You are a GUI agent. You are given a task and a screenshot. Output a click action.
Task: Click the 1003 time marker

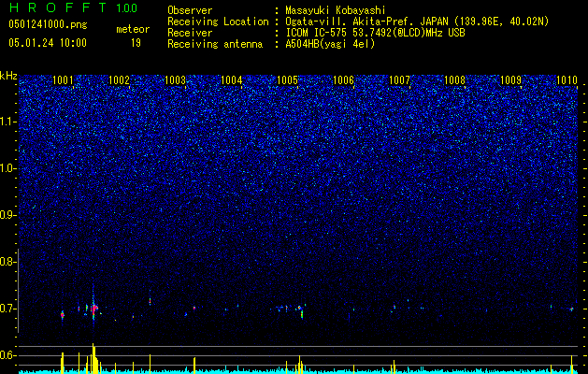point(175,79)
